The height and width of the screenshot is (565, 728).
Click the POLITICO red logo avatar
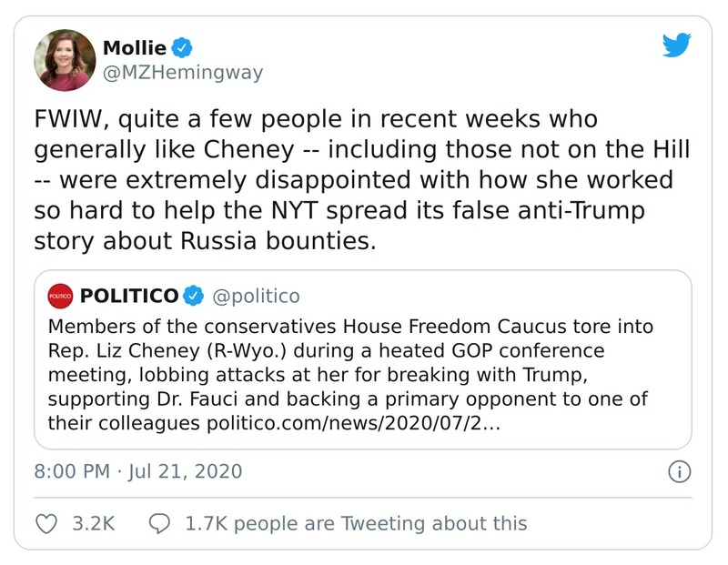pyautogui.click(x=60, y=297)
